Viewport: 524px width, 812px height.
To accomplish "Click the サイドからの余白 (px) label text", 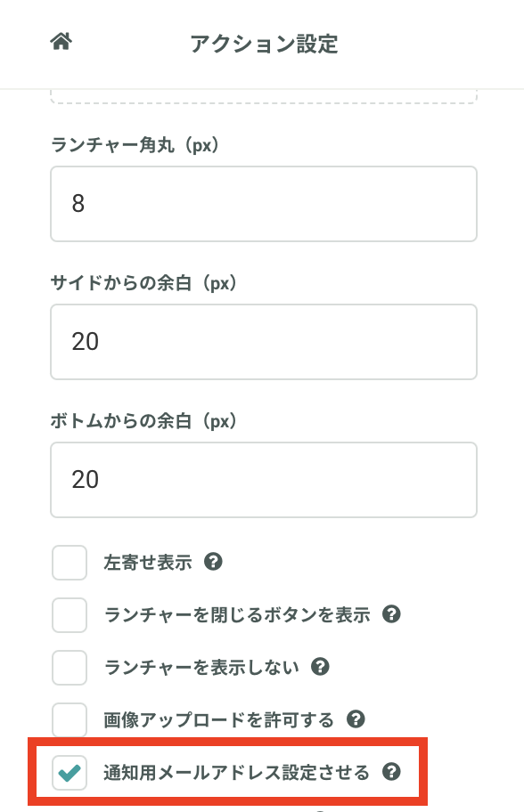I will point(143,283).
